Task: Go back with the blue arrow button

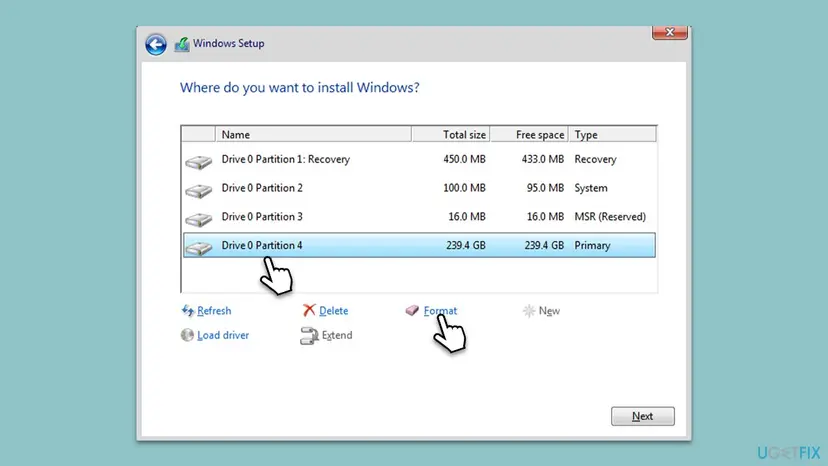Action: [156, 44]
